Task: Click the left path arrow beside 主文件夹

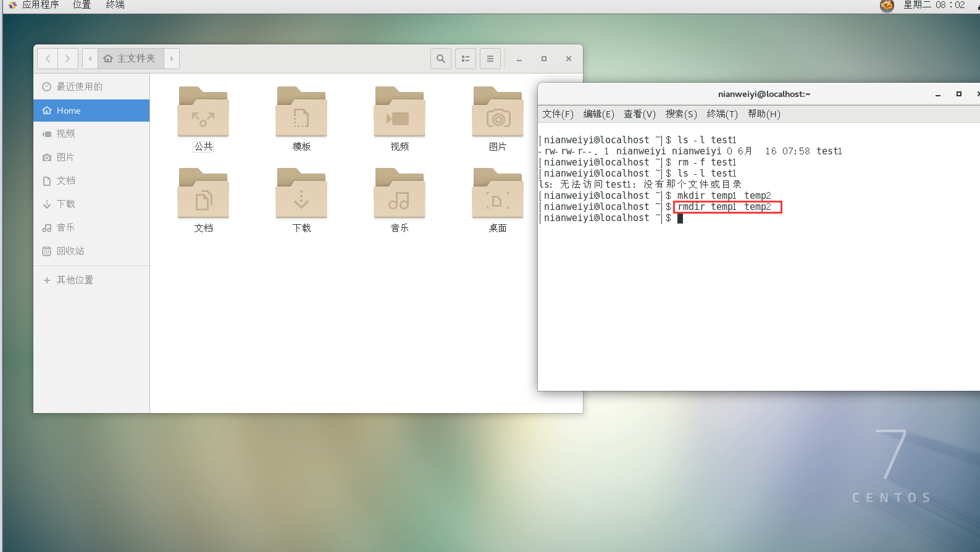Action: 90,59
